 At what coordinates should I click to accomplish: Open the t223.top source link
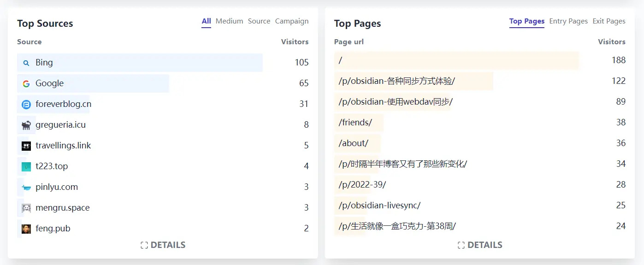click(x=52, y=166)
